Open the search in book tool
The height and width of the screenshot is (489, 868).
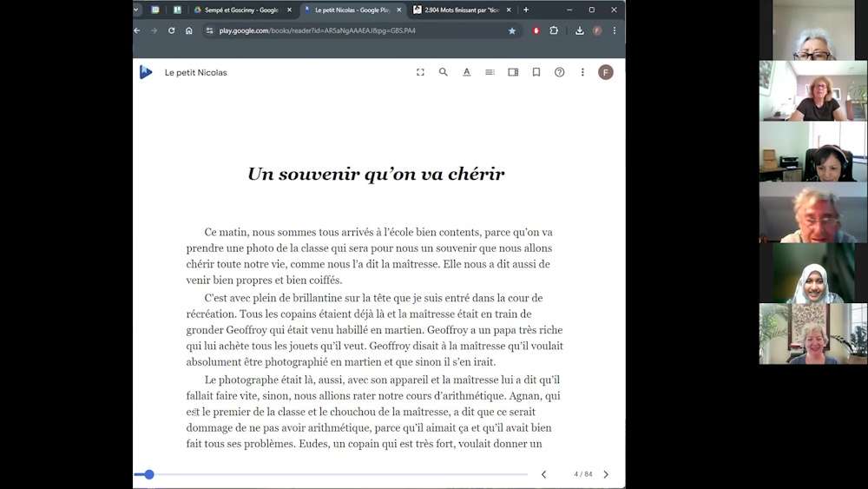(x=444, y=72)
